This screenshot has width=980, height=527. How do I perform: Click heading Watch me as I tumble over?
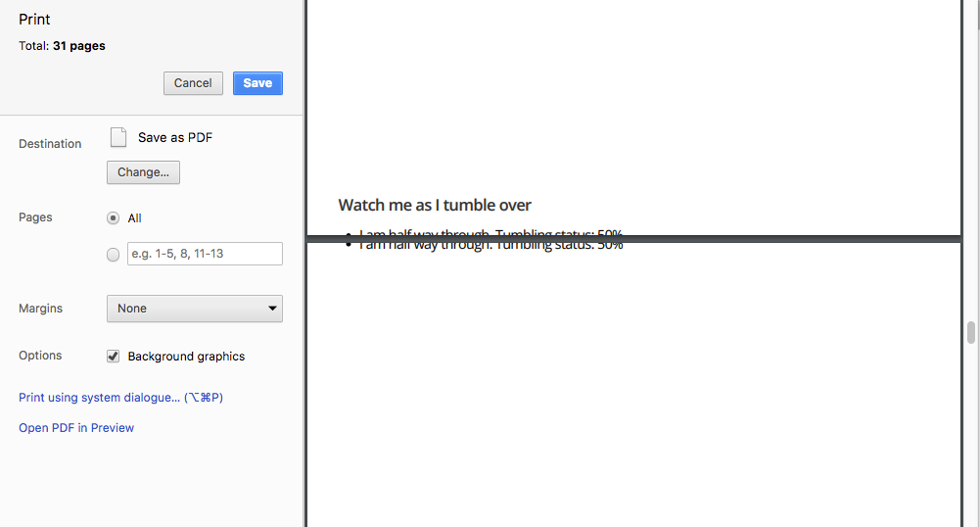tap(435, 205)
